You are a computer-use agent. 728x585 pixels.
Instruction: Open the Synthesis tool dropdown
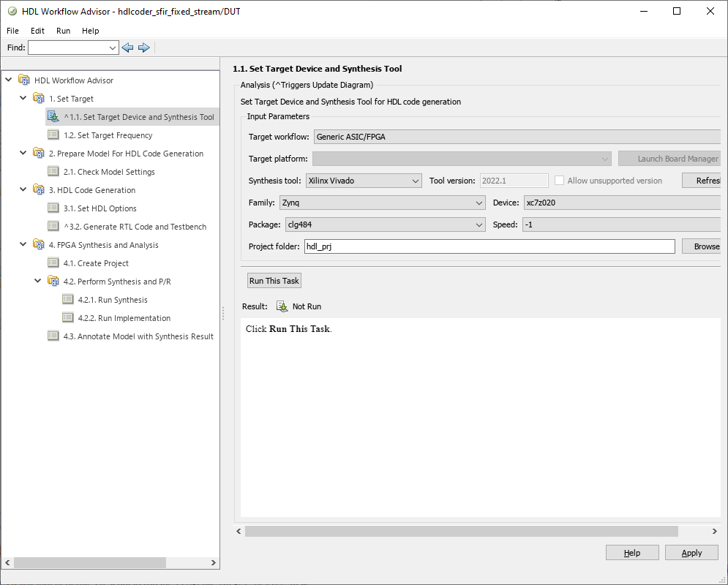click(x=364, y=181)
